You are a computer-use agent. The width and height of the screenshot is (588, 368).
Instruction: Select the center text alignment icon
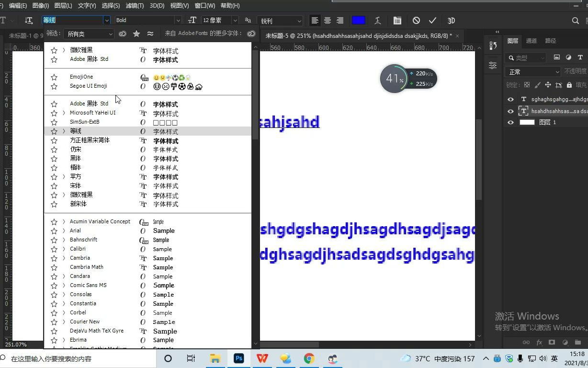[x=328, y=21]
